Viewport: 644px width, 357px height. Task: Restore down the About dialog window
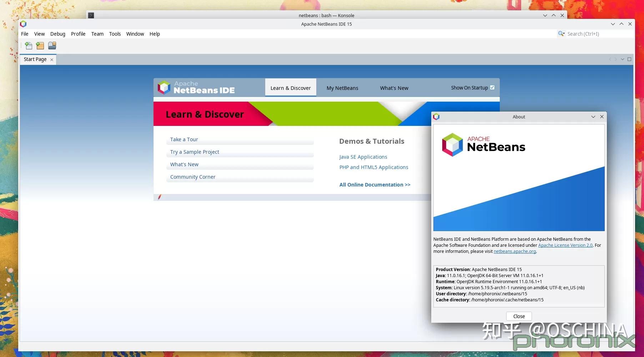click(593, 117)
